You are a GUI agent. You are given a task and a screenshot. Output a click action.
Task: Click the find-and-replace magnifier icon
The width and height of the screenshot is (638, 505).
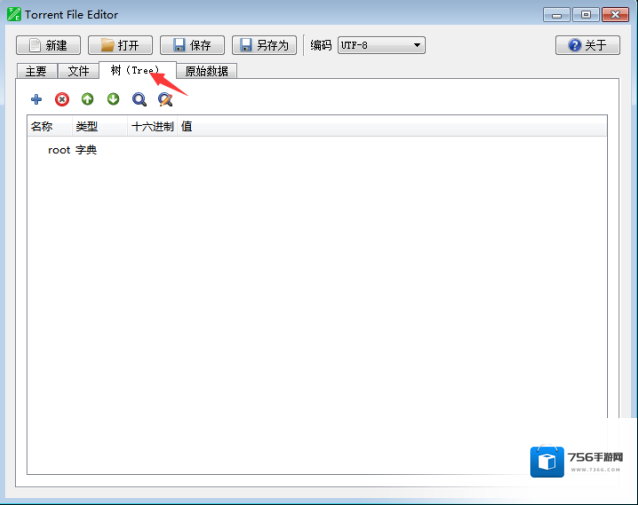[x=166, y=99]
